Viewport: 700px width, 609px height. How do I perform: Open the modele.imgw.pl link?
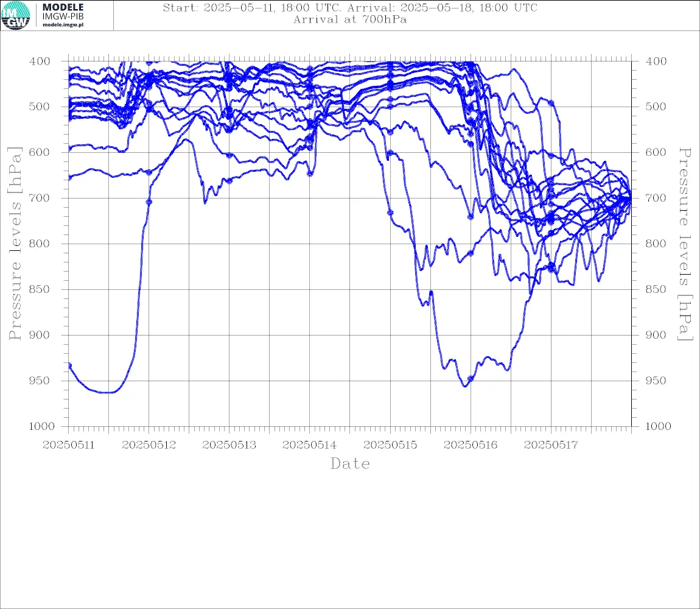[63, 25]
